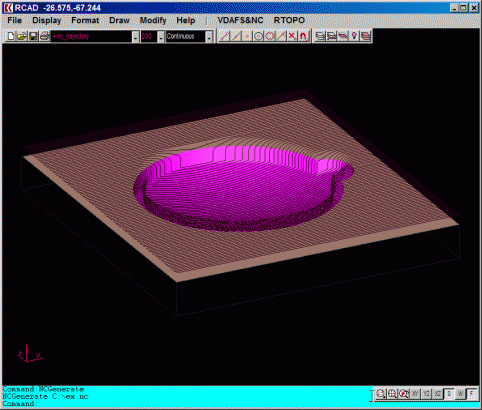482x410 pixels.
Task: Open the File menu
Action: point(15,20)
